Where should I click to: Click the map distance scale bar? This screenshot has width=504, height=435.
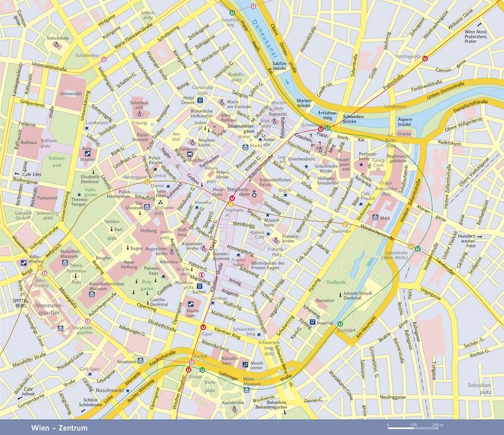click(416, 428)
